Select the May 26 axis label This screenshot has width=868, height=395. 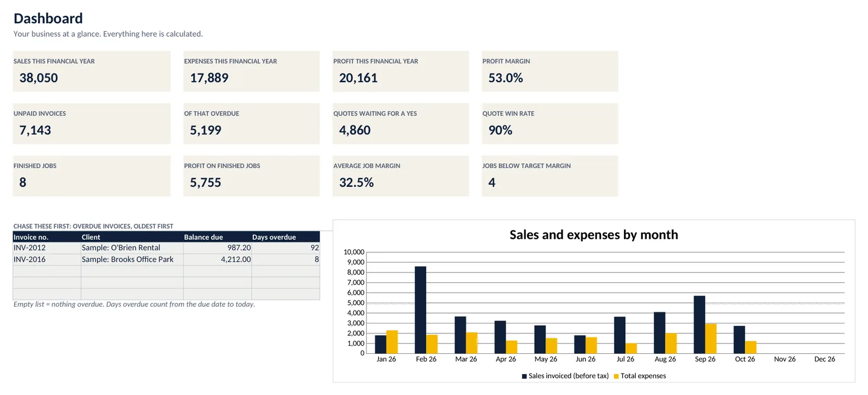click(546, 359)
